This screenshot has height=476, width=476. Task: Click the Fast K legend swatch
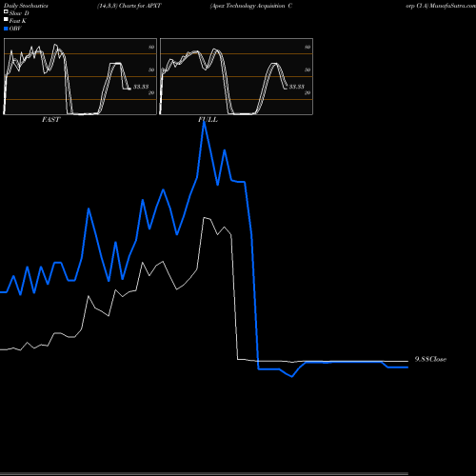pyautogui.click(x=6, y=20)
